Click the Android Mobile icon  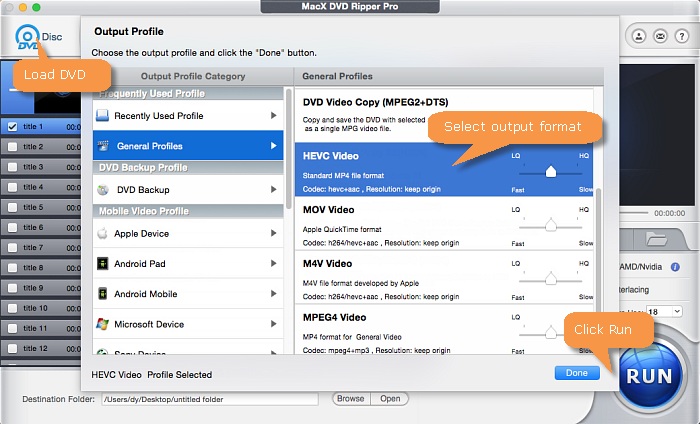[103, 294]
